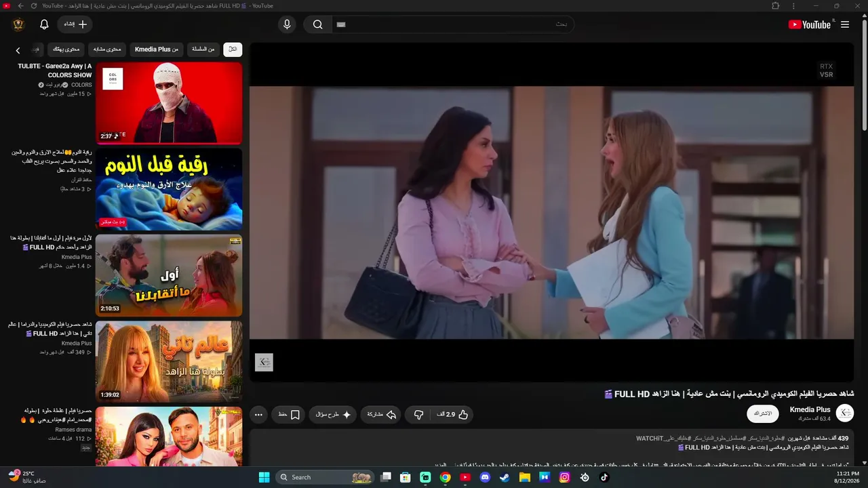The width and height of the screenshot is (868, 488).
Task: Open Instagram from the taskbar
Action: [x=564, y=477]
